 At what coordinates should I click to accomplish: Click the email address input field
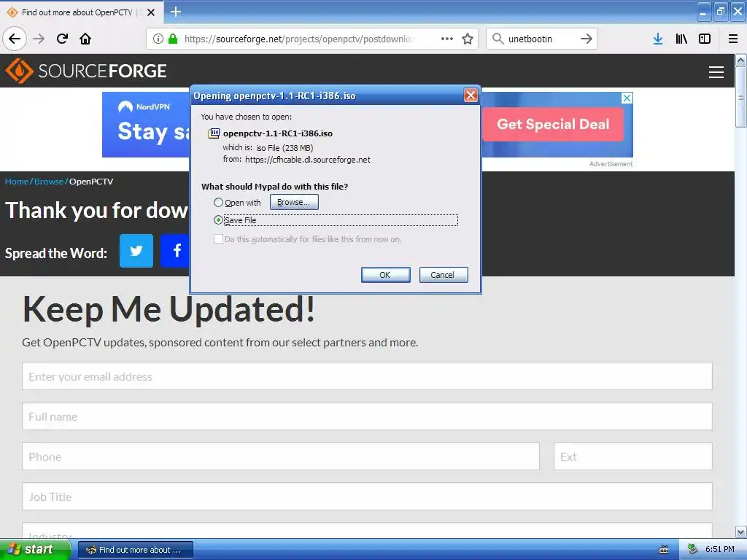(x=367, y=376)
